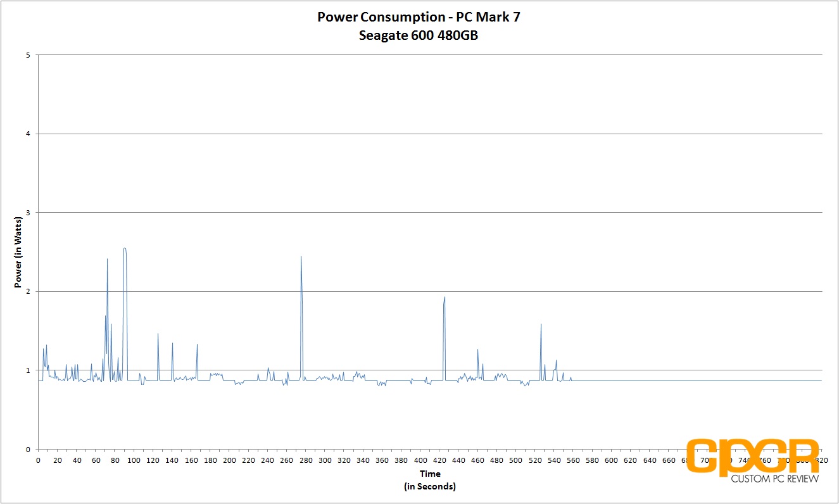
Task: Click the seconds tick label 500
Action: click(x=516, y=460)
